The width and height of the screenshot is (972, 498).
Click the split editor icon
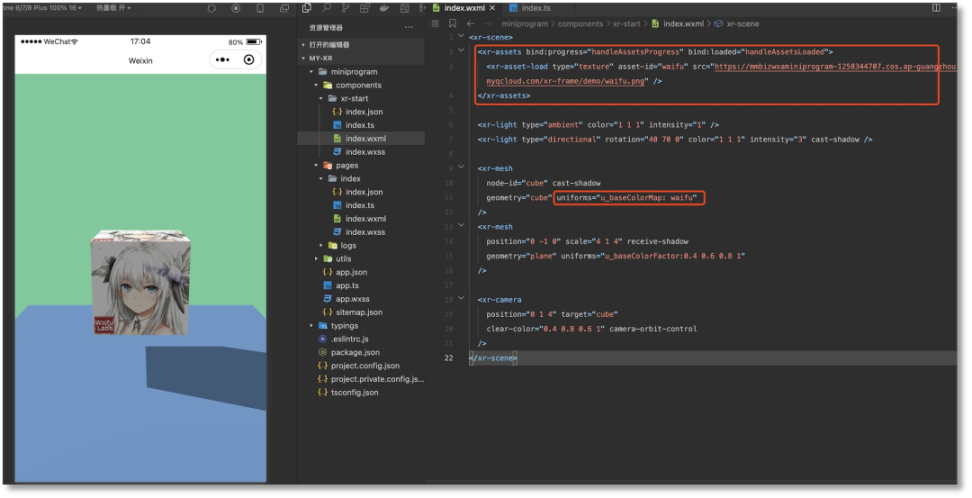click(936, 8)
